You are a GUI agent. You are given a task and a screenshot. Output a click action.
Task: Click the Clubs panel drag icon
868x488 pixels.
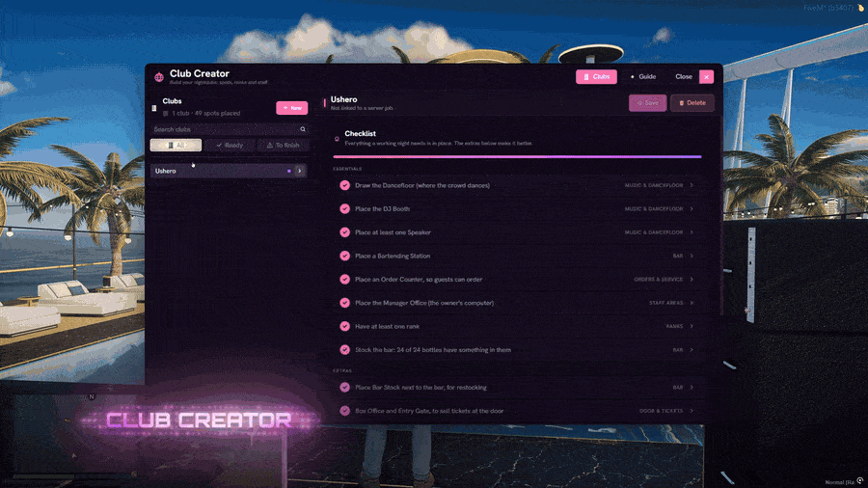click(x=154, y=108)
